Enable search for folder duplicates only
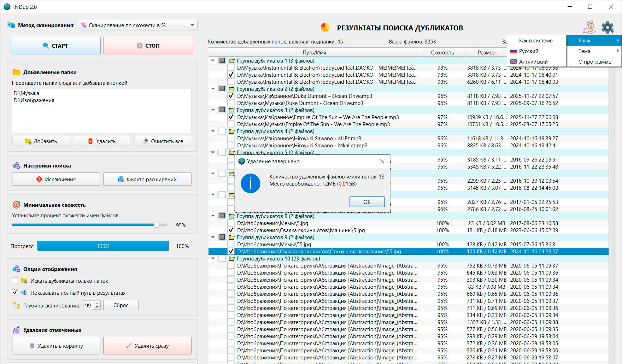The height and width of the screenshot is (364, 622). click(x=15, y=281)
